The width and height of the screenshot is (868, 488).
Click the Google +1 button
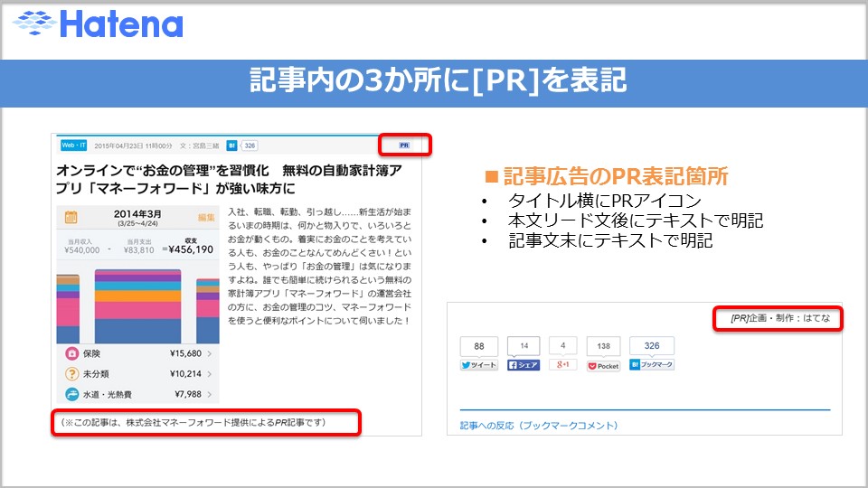[563, 364]
